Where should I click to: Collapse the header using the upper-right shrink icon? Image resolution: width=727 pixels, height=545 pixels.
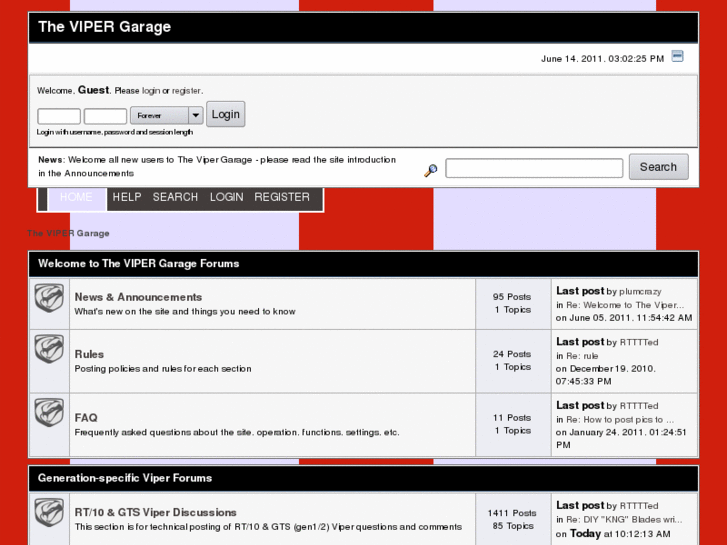[677, 57]
